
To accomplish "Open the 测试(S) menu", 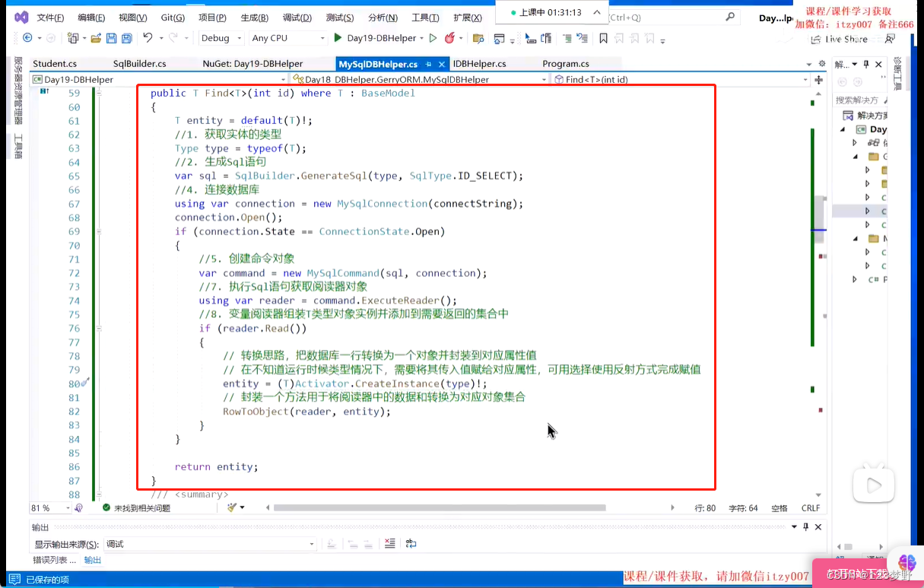I will click(339, 17).
